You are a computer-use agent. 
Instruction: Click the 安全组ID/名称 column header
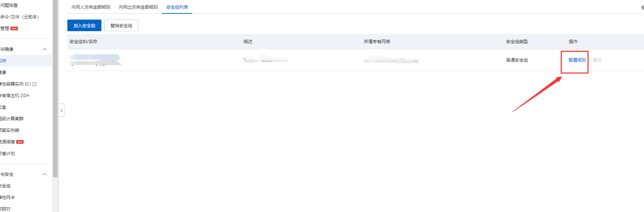[x=83, y=42]
